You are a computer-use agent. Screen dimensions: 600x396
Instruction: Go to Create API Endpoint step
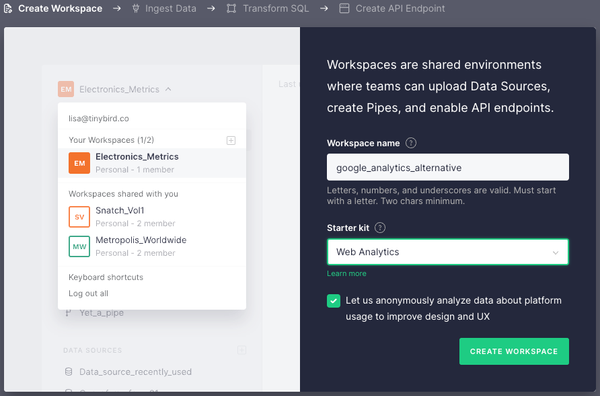point(400,8)
